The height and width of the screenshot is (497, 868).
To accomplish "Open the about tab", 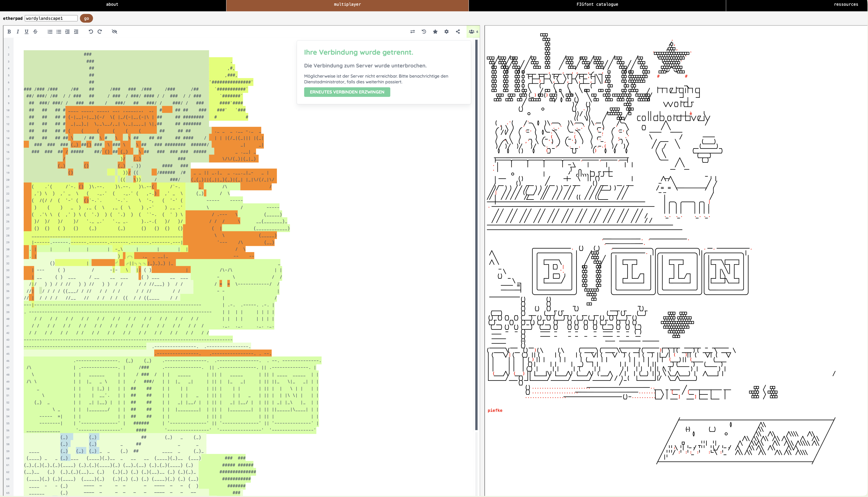I will coord(112,4).
